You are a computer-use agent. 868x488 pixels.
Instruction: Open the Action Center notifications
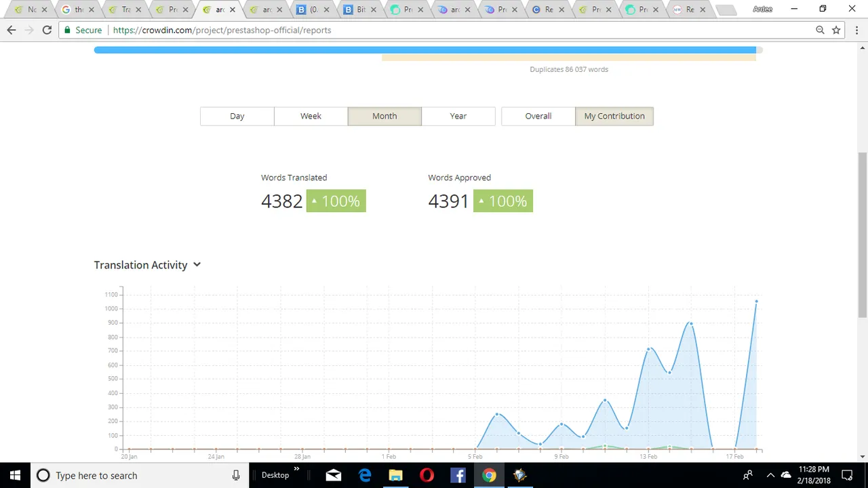point(847,475)
